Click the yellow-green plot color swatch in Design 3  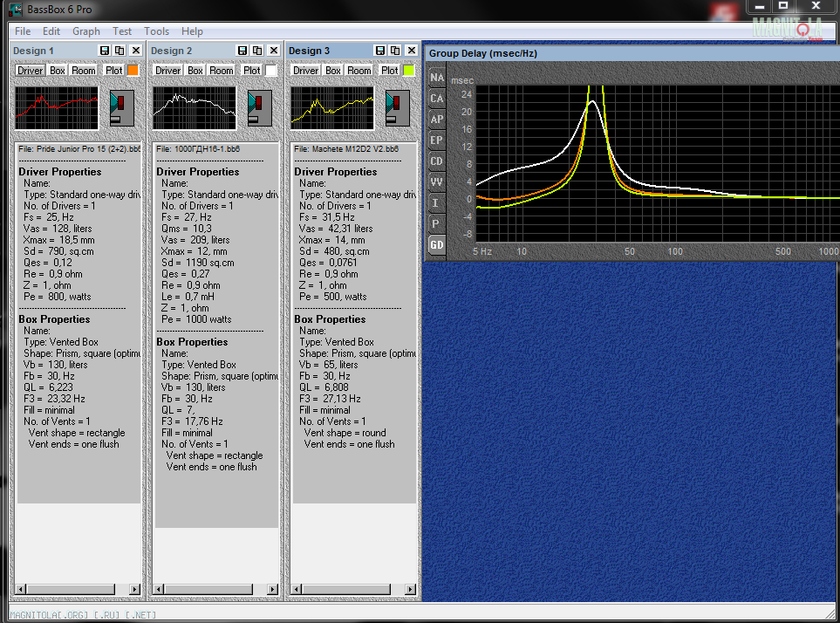pyautogui.click(x=408, y=71)
